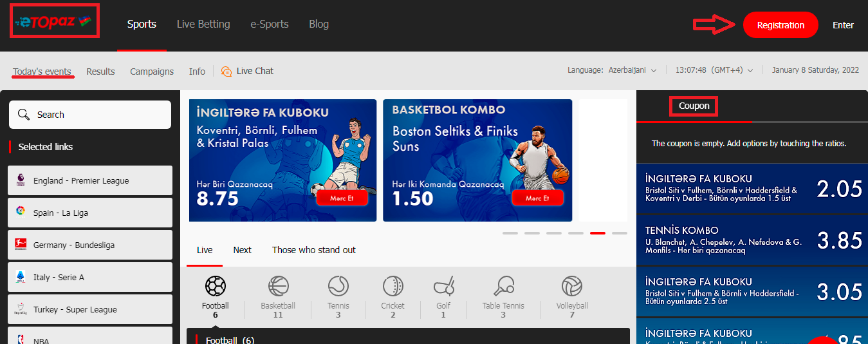Open Spain - La Liga link
The image size is (868, 344).
[x=90, y=213]
